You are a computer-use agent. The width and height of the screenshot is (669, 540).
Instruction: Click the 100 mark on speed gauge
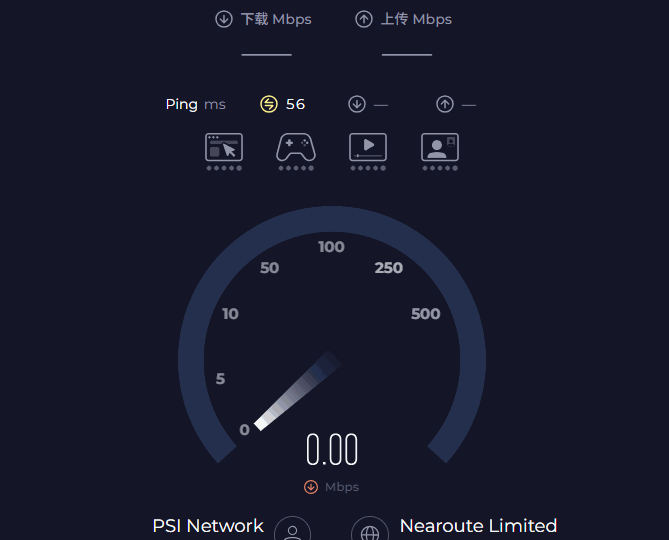tap(331, 247)
